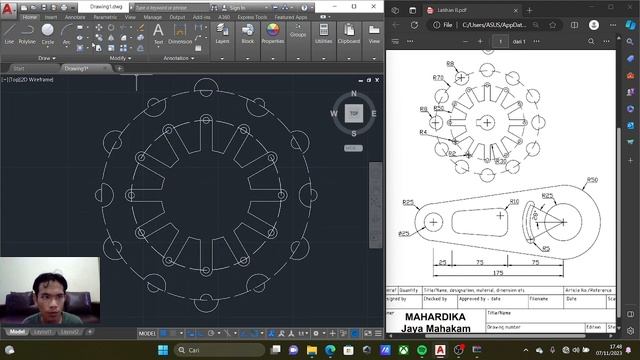640x360 pixels.
Task: Zoom out PDF with minus button
Action: pyautogui.click(x=466, y=41)
